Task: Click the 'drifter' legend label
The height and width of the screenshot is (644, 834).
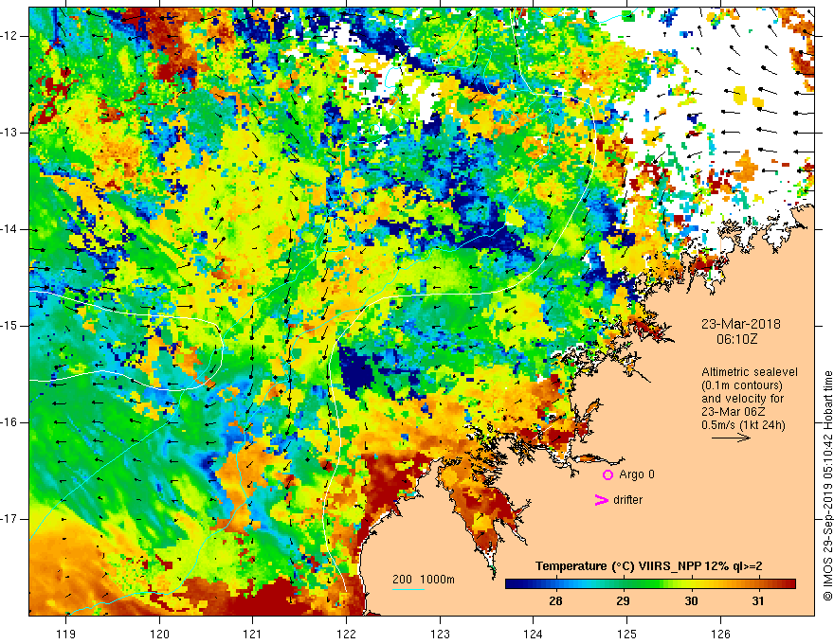Action: coord(627,500)
